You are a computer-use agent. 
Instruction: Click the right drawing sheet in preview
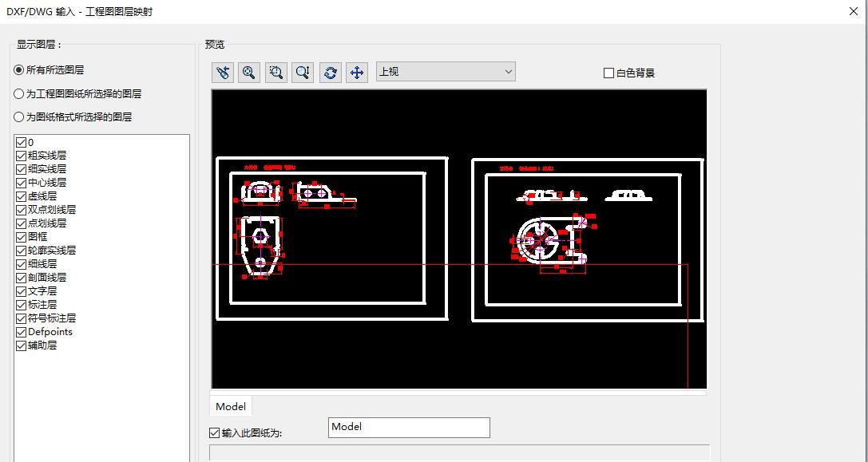pos(588,239)
